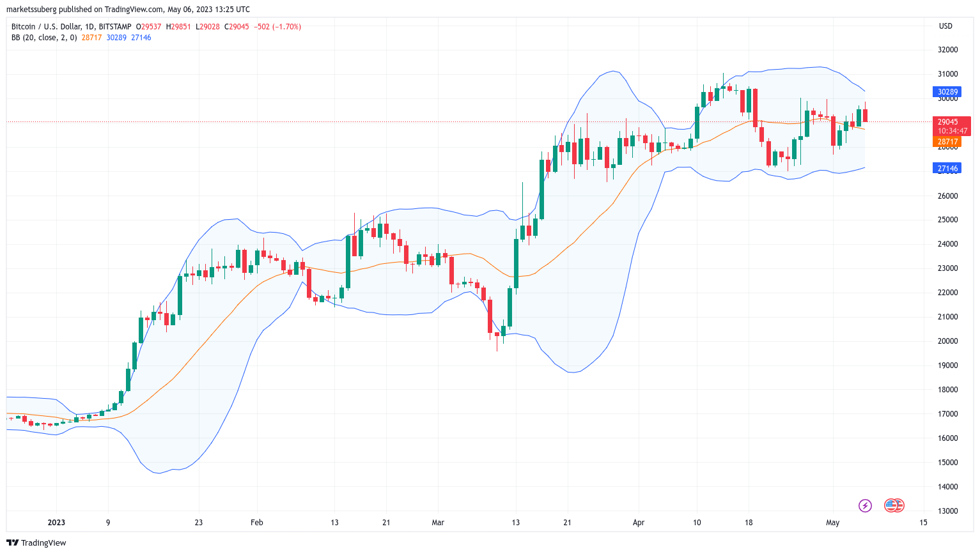Open the USD currency selector on price axis
Viewport: 980px width, 554px height.
pyautogui.click(x=945, y=26)
